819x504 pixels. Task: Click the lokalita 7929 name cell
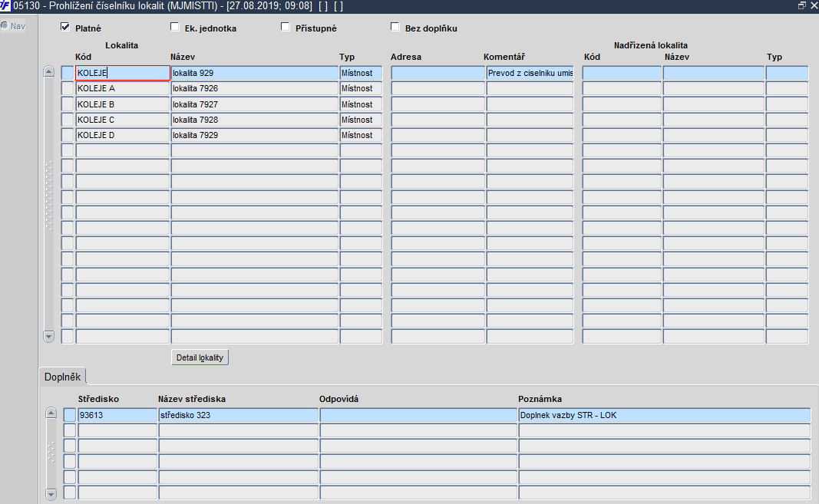(255, 135)
